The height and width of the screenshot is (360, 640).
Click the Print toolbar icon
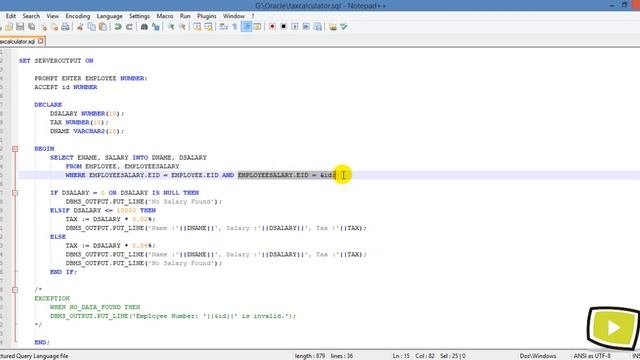point(65,27)
